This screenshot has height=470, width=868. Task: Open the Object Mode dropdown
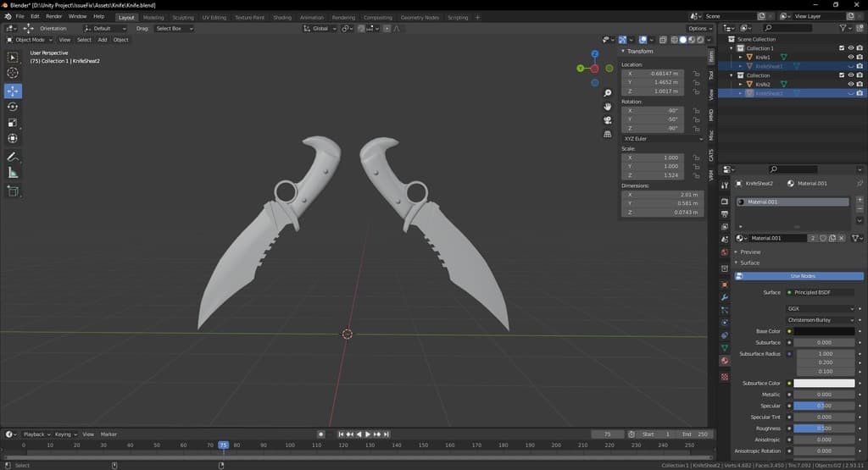point(29,40)
